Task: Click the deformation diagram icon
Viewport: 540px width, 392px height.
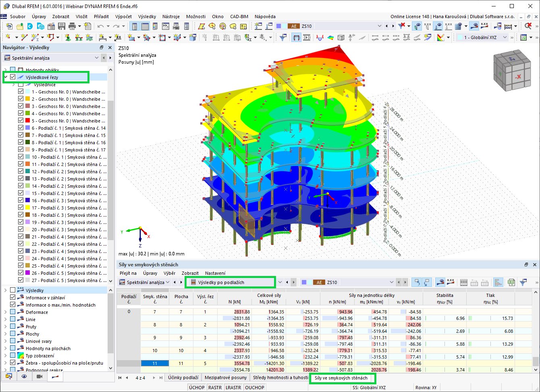Action: 320,37
